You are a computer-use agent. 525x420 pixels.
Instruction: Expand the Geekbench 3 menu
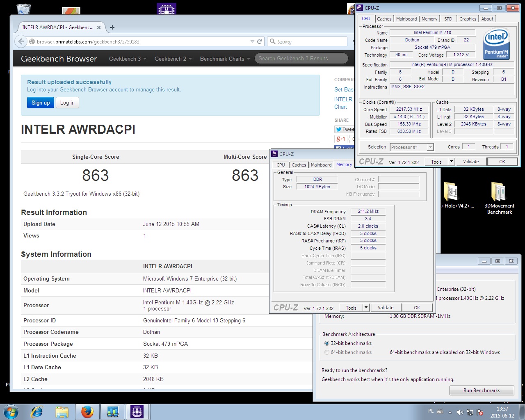[x=128, y=59]
